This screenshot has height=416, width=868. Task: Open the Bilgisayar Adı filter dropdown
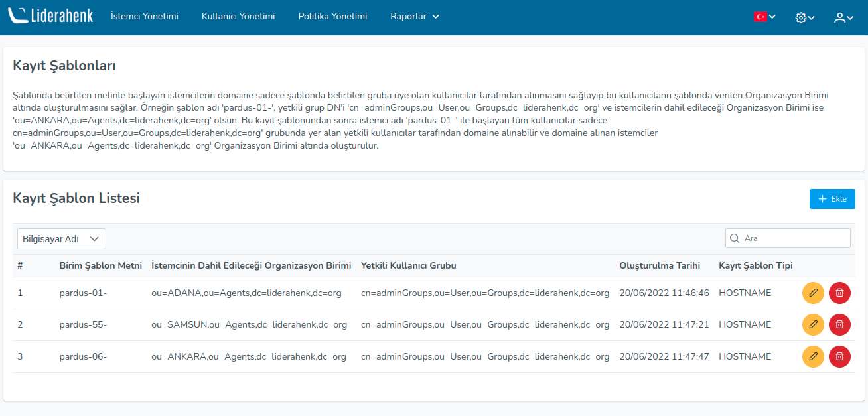tap(61, 238)
